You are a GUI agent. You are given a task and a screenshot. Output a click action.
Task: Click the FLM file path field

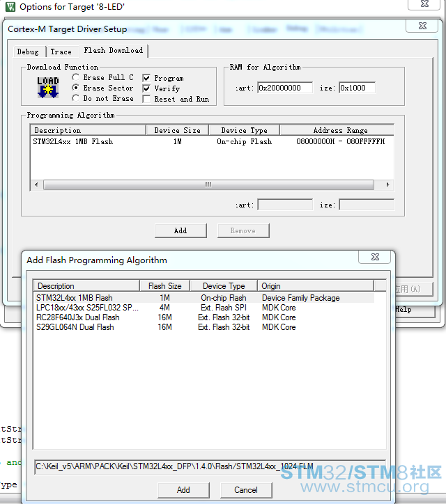(210, 466)
